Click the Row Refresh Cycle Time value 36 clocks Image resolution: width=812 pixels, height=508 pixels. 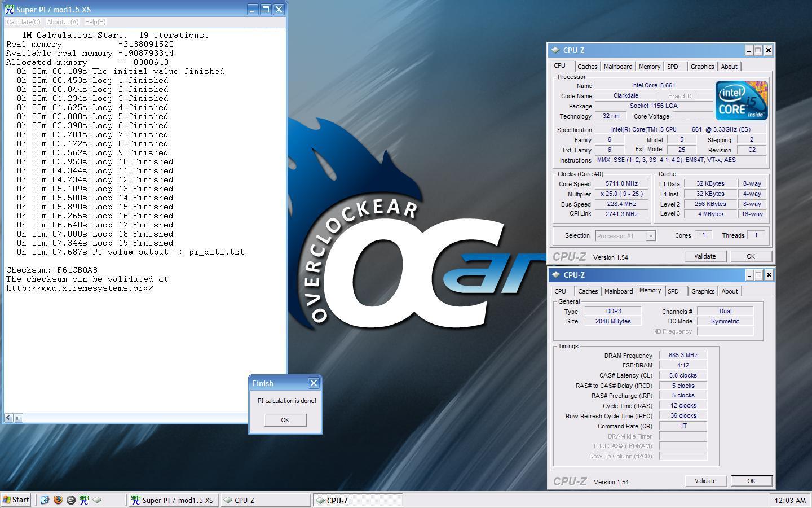coord(683,416)
